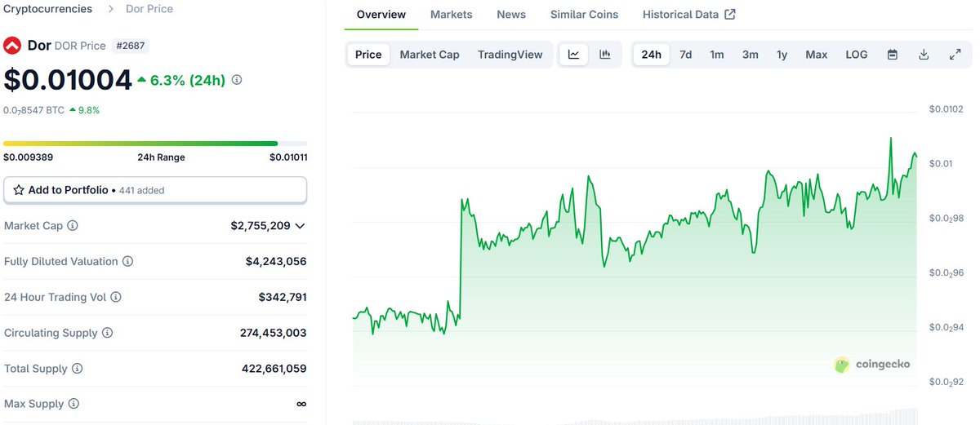This screenshot has height=425, width=980.
Task: Click the 422,661,059 total supply value
Action: [x=274, y=369]
